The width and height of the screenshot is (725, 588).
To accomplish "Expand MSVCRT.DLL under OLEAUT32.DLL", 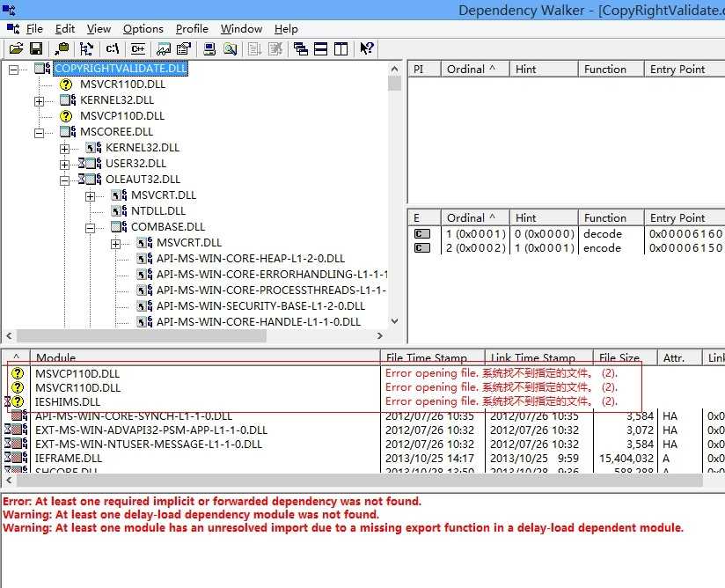I will tap(90, 196).
